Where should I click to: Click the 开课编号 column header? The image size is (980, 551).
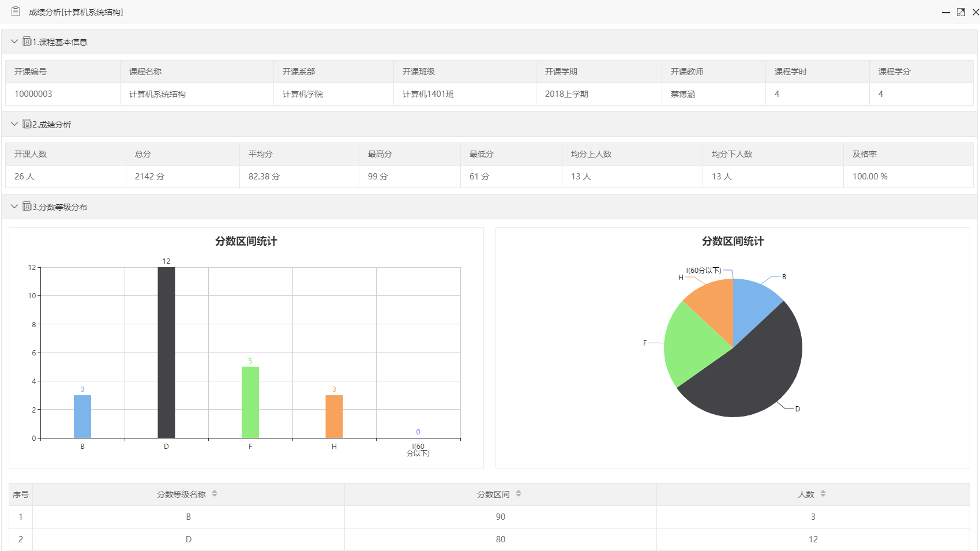click(63, 72)
